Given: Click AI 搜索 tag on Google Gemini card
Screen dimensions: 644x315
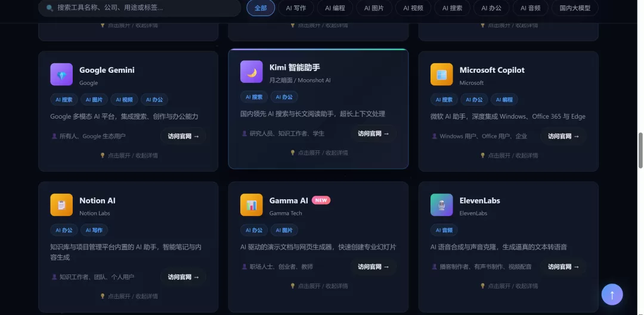Looking at the screenshot, I should (x=64, y=100).
